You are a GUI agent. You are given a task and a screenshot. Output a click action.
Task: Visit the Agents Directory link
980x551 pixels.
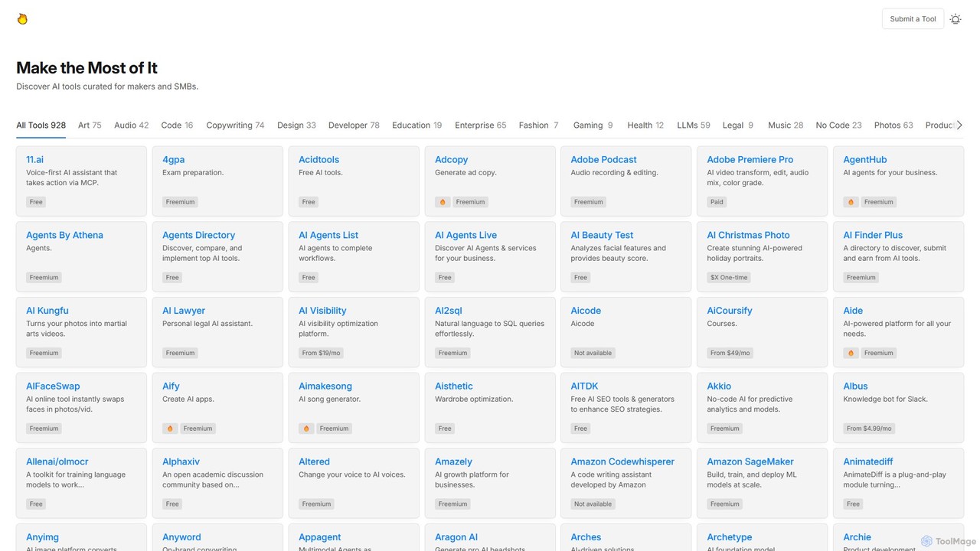coord(198,236)
